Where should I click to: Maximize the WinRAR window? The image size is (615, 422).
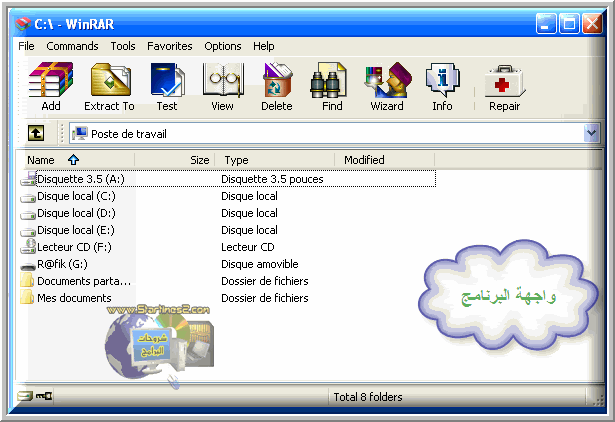[x=569, y=24]
